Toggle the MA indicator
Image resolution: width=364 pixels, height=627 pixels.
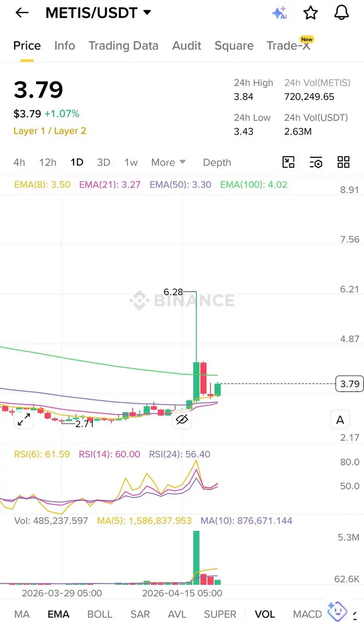point(22,614)
